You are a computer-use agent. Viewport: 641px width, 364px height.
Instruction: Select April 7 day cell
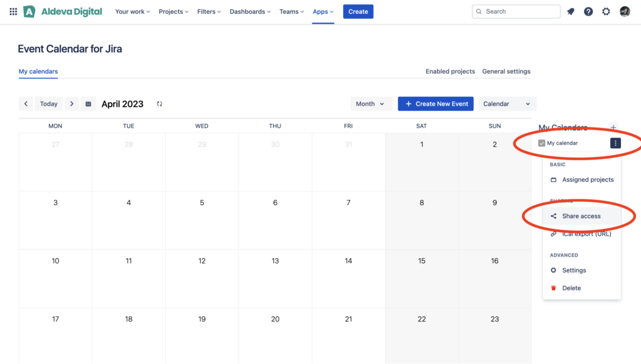(348, 221)
